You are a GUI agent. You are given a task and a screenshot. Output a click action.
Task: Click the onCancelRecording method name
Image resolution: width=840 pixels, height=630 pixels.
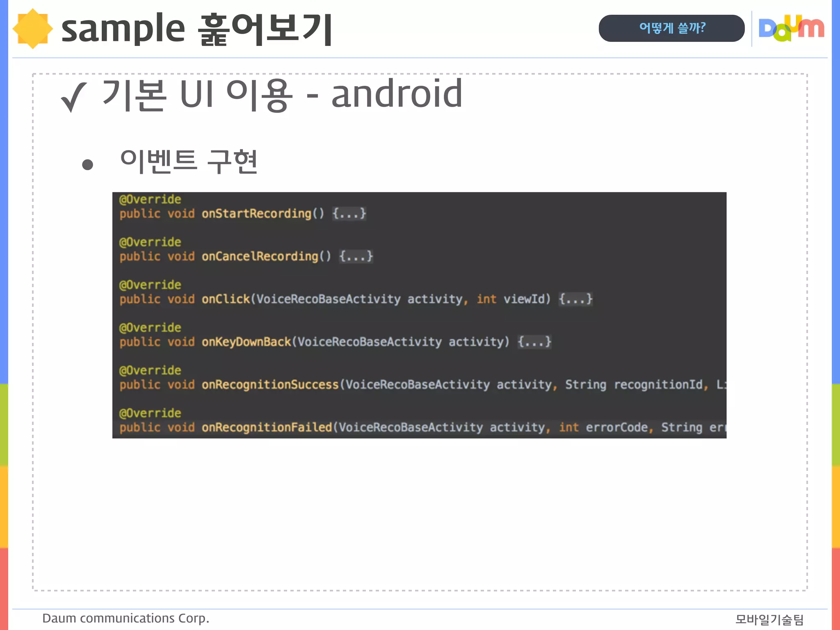pos(260,256)
